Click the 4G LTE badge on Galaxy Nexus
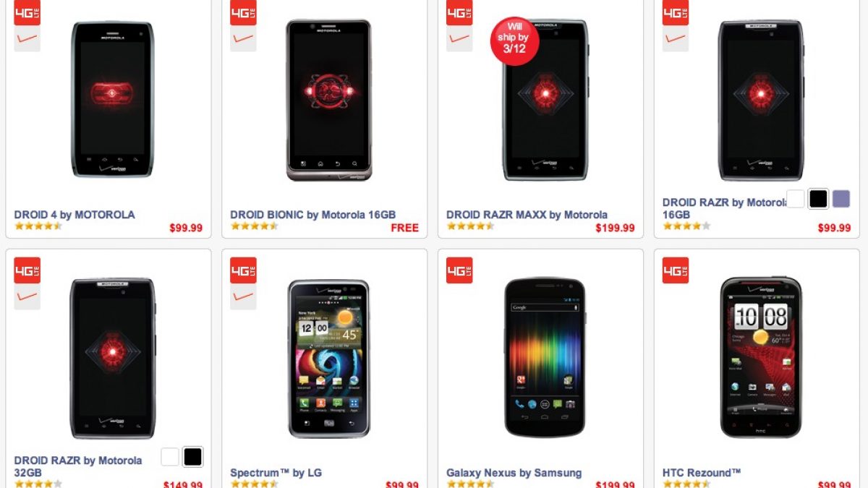Viewport: 868px width, 488px height. (x=459, y=270)
